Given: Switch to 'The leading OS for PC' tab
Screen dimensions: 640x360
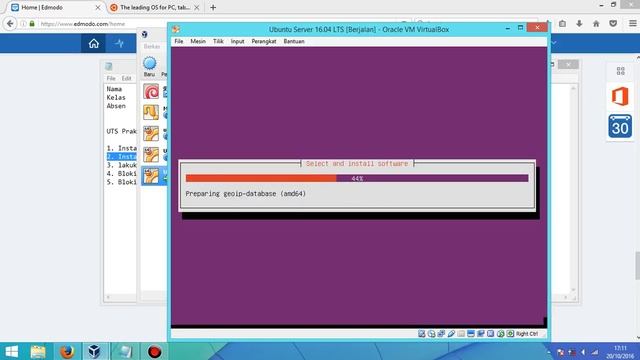Looking at the screenshot, I should tap(155, 7).
